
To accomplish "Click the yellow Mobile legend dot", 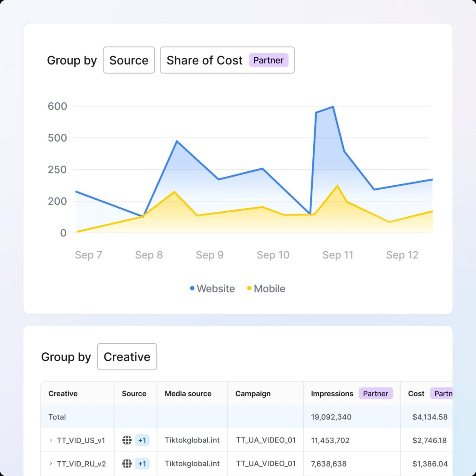I will (x=249, y=288).
